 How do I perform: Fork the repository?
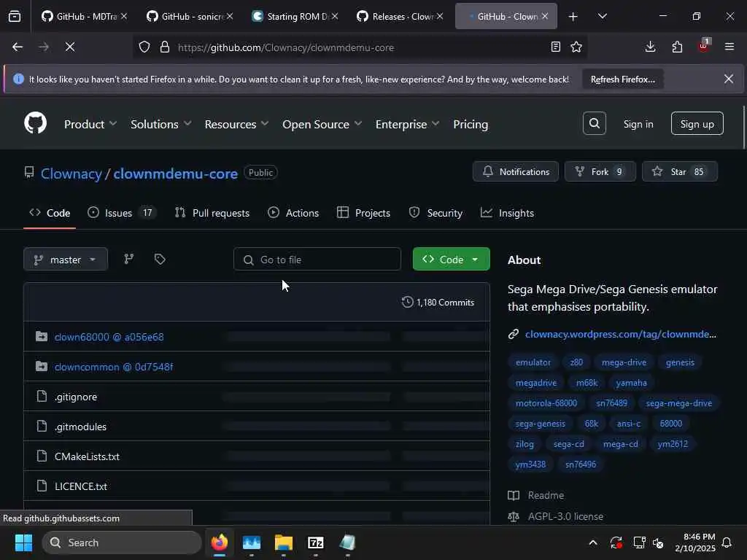pos(600,171)
